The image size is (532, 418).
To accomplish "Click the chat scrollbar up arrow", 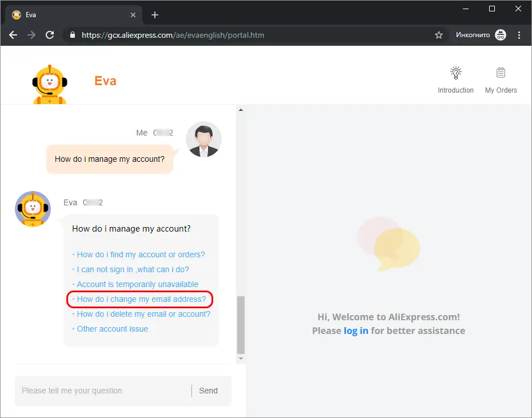I will pyautogui.click(x=241, y=110).
